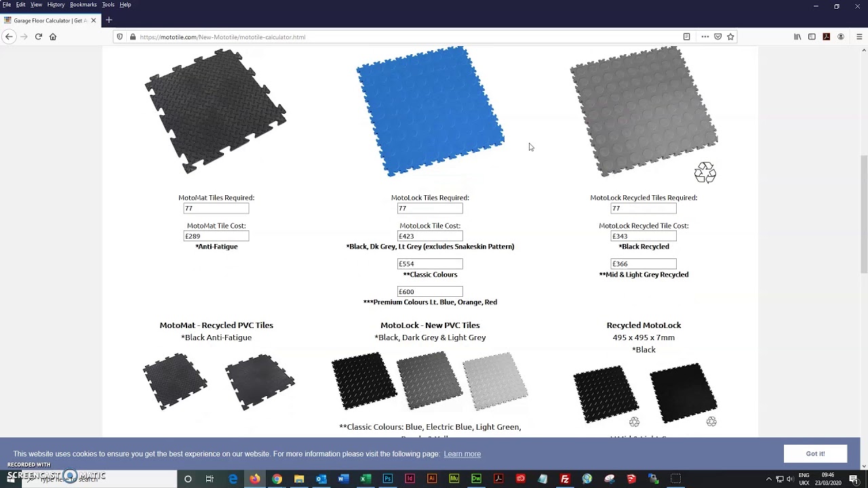Click the Recycled MotoLock heading
Screen dimensions: 868x488
(x=644, y=325)
